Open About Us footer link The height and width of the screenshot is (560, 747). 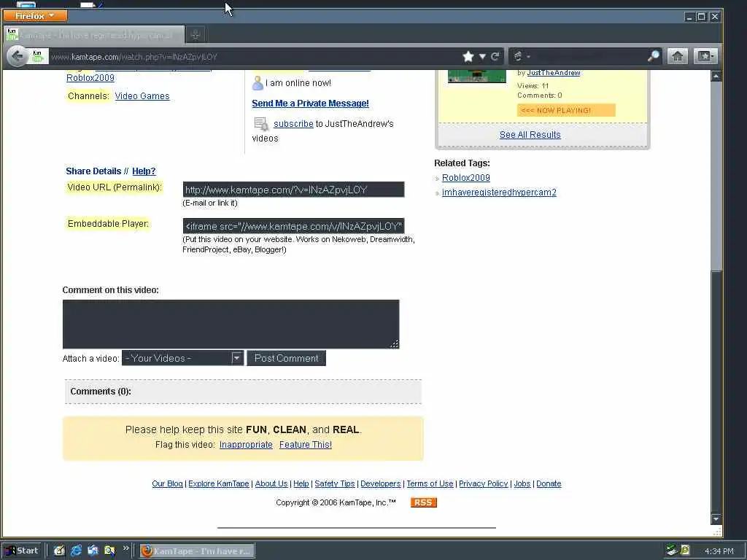coord(271,484)
